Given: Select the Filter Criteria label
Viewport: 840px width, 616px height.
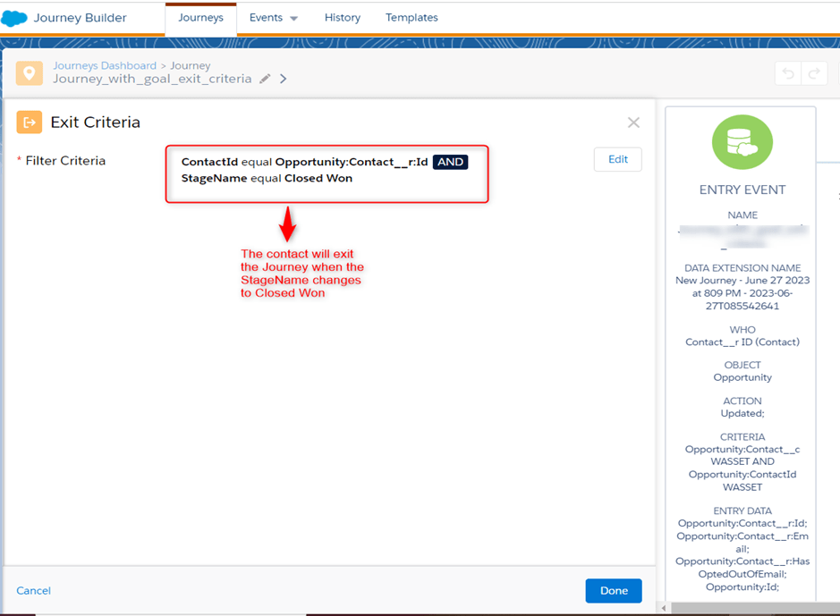Looking at the screenshot, I should point(65,161).
